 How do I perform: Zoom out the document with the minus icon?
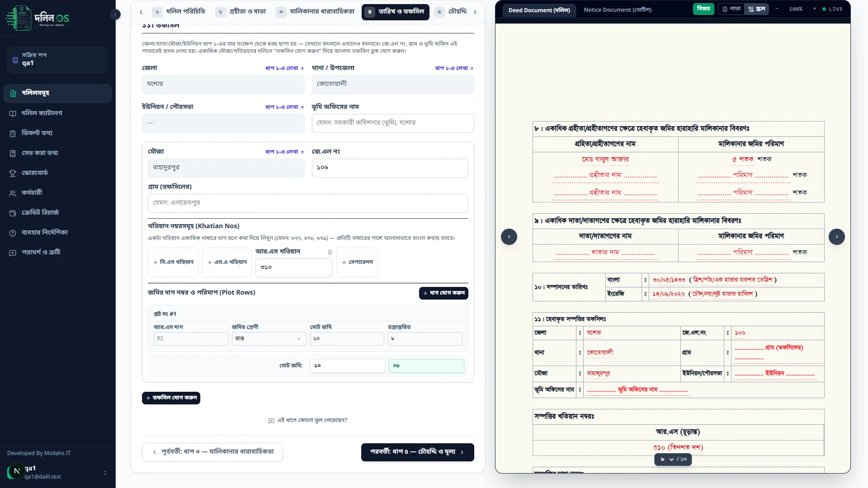tap(777, 9)
